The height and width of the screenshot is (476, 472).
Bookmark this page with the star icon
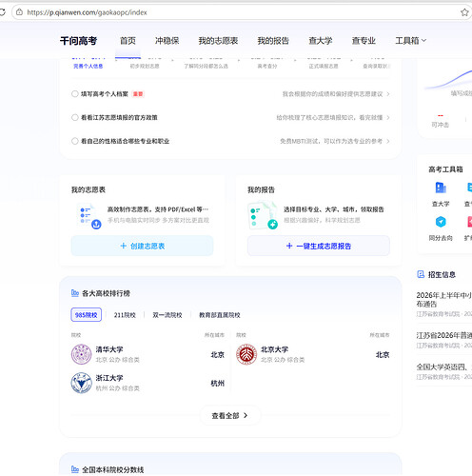click(464, 12)
